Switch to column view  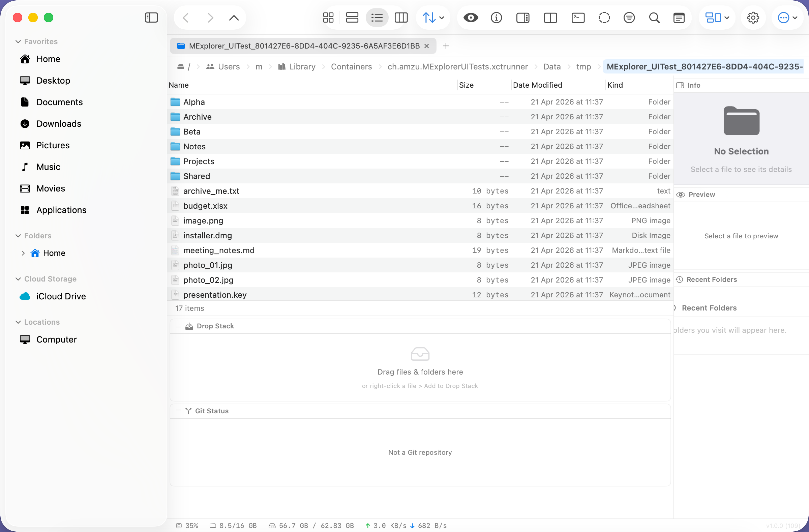tap(401, 18)
